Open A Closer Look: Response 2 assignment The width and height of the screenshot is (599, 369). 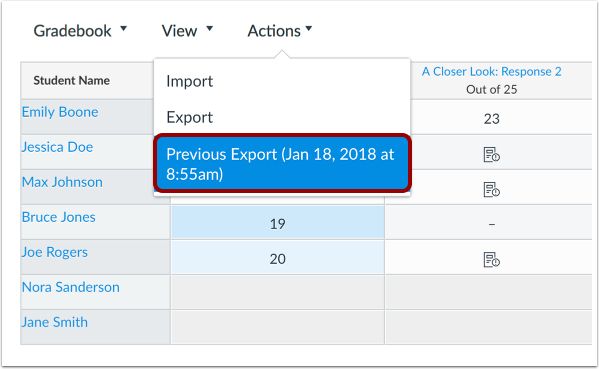(x=492, y=71)
